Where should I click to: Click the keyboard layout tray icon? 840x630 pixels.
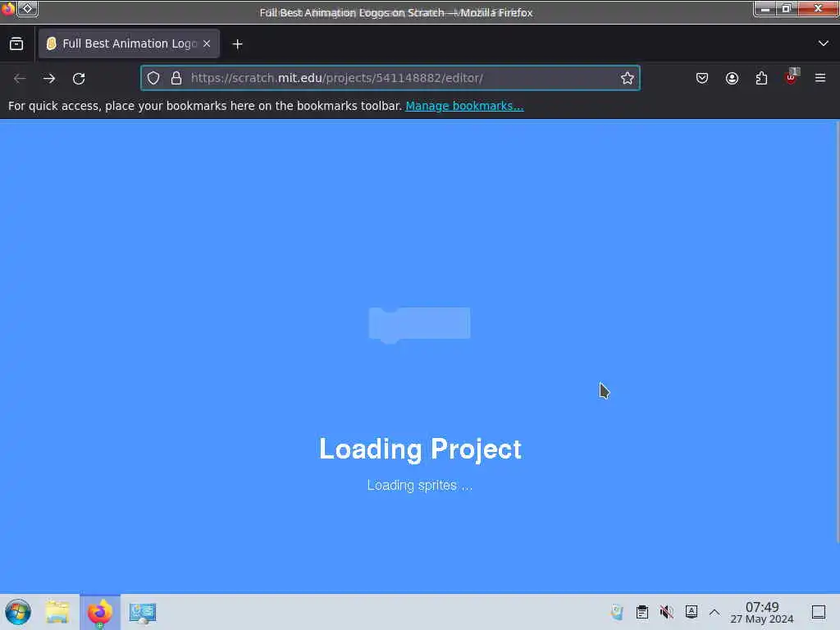692,611
